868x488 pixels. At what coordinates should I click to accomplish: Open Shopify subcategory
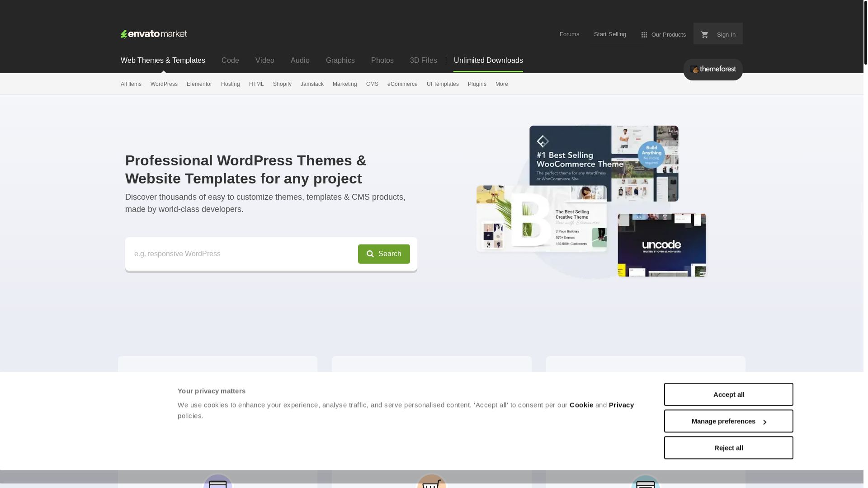point(282,84)
